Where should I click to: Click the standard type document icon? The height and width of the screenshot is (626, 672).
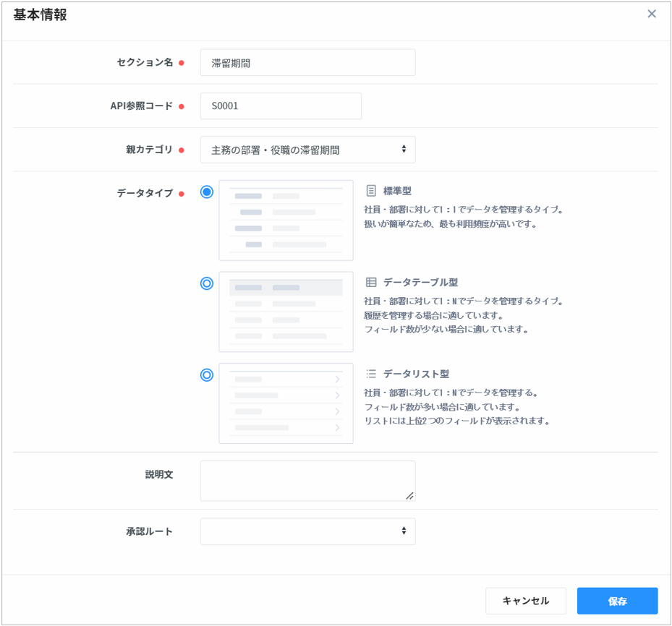[x=371, y=191]
